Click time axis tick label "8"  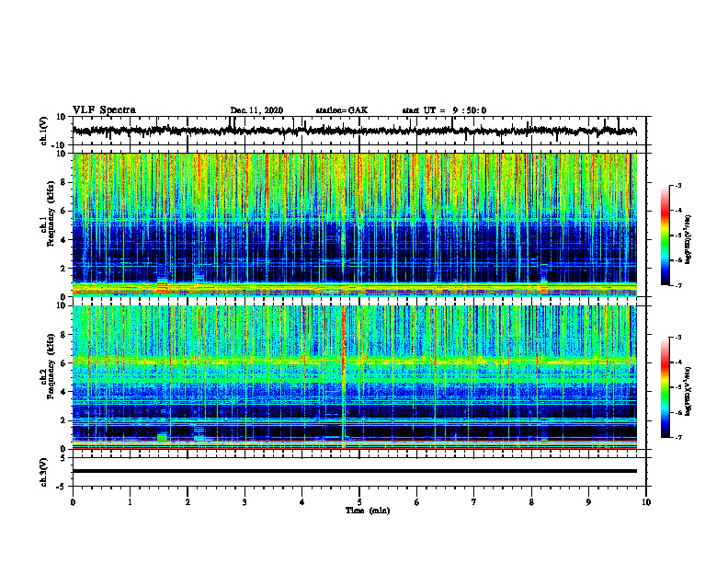pos(531,501)
